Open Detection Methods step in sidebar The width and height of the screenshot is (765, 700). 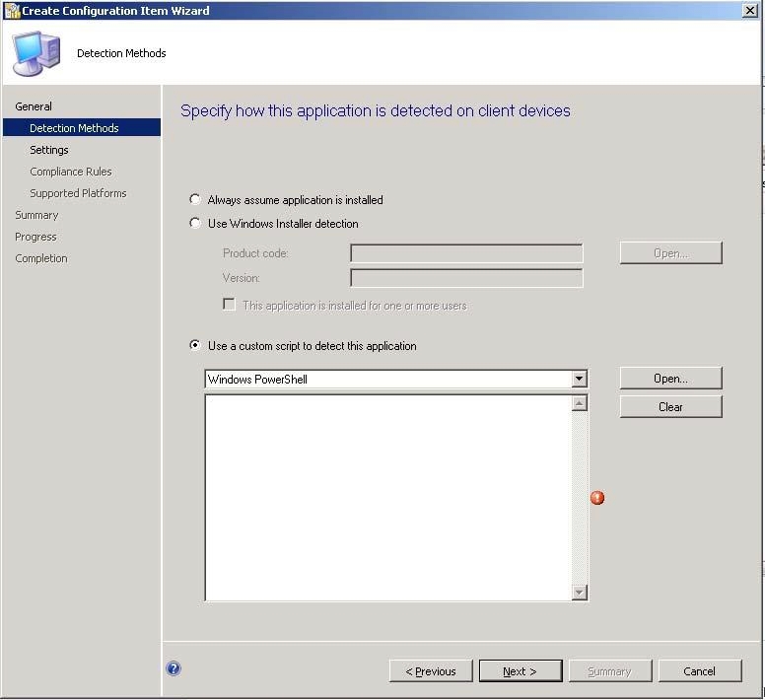(82, 128)
